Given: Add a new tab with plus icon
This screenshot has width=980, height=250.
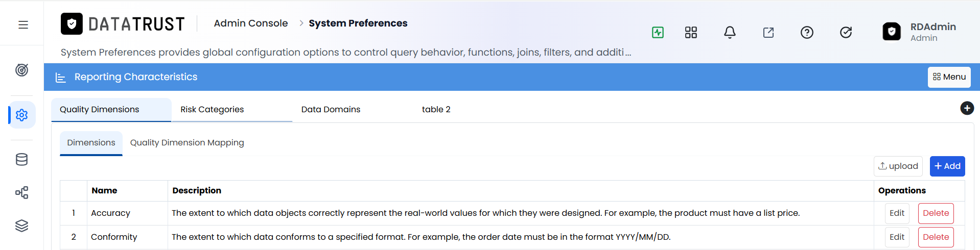Looking at the screenshot, I should pos(967,108).
